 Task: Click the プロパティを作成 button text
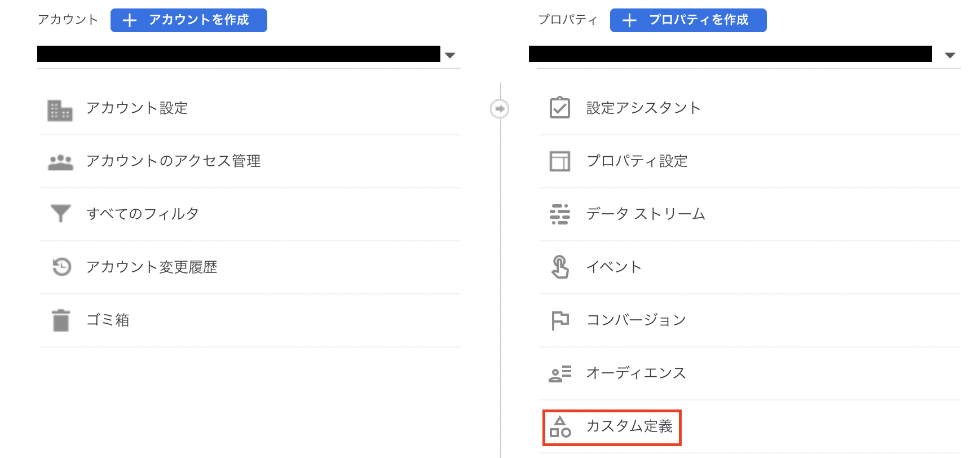click(x=699, y=20)
